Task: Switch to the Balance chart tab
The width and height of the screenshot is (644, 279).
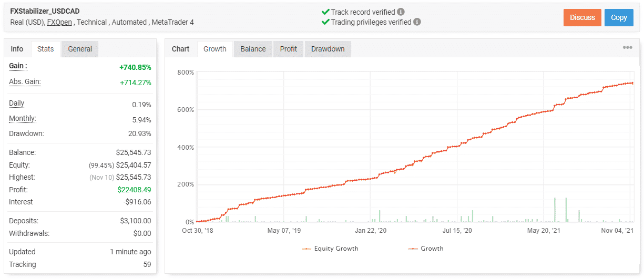Action: pyautogui.click(x=253, y=49)
